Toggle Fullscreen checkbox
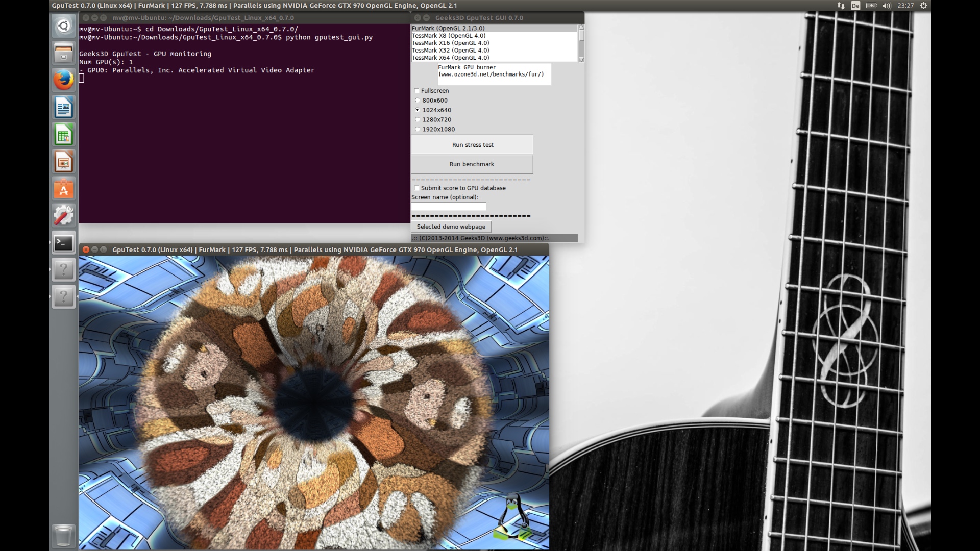Image resolution: width=980 pixels, height=551 pixels. tap(416, 91)
